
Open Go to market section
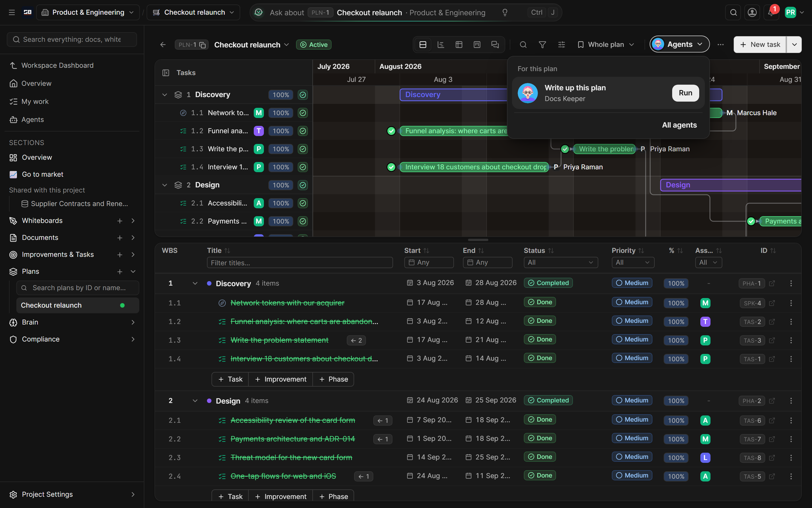(72, 174)
